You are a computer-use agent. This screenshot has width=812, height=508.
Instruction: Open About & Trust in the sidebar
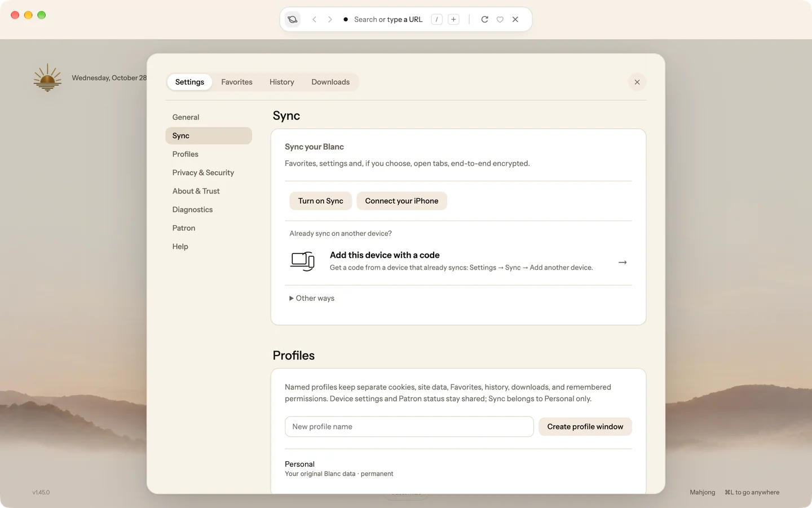(x=209, y=191)
